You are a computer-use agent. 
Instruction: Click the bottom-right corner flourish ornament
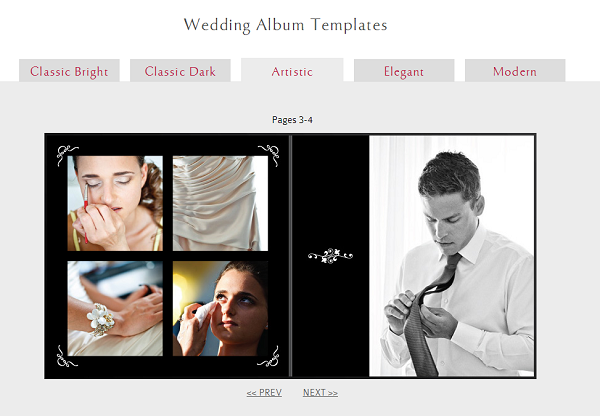click(269, 357)
